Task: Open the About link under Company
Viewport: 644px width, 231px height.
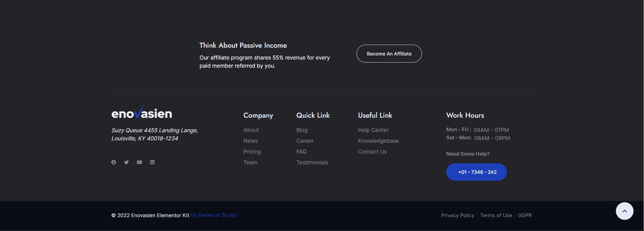Action: [251, 130]
